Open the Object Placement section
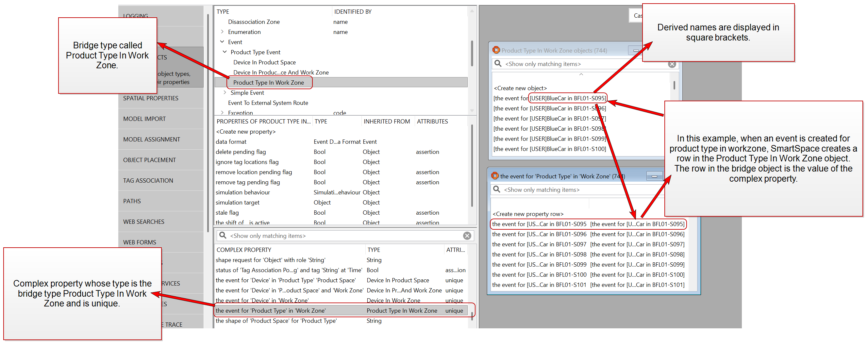The image size is (868, 345). click(161, 160)
